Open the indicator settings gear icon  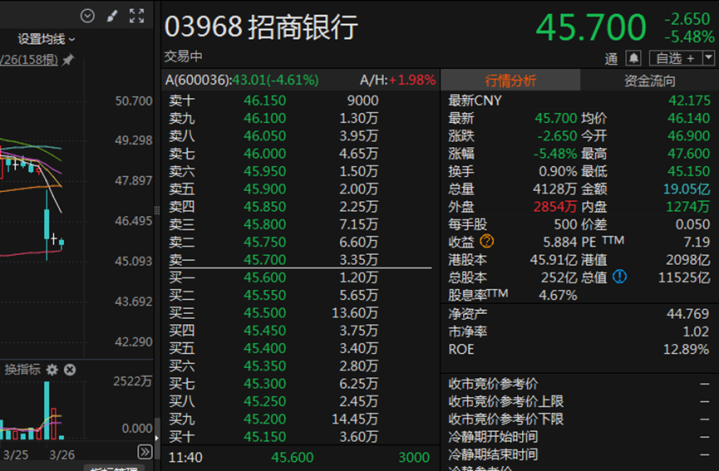pos(52,370)
